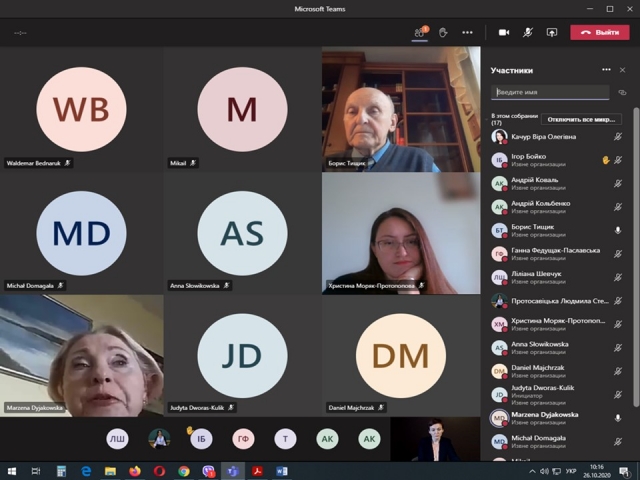The width and height of the screenshot is (640, 480).
Task: Click the ЛШ avatar in bottom strip
Action: click(x=118, y=438)
